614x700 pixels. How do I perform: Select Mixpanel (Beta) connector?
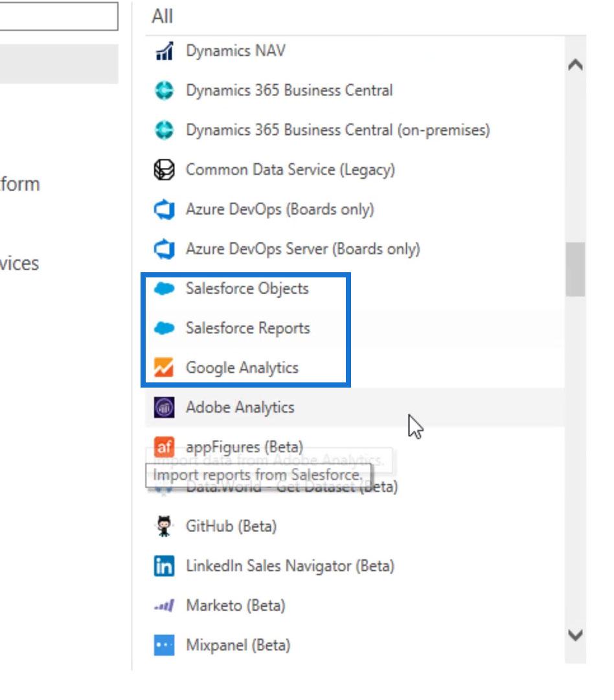pos(238,645)
